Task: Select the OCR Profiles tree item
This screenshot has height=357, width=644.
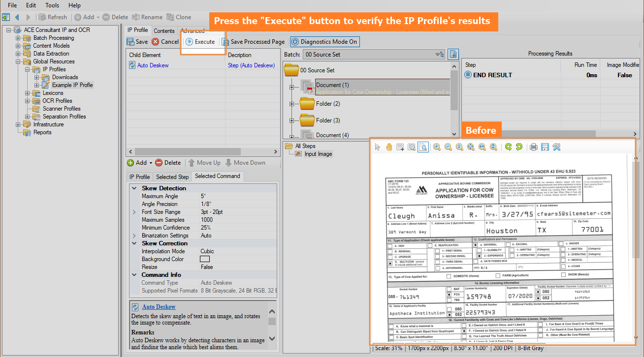Action: click(57, 101)
